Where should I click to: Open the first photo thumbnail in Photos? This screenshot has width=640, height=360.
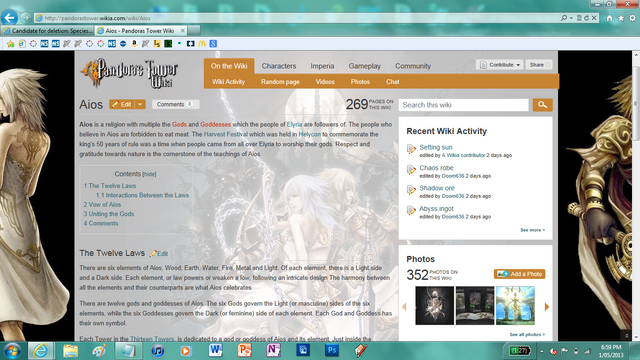coord(434,305)
